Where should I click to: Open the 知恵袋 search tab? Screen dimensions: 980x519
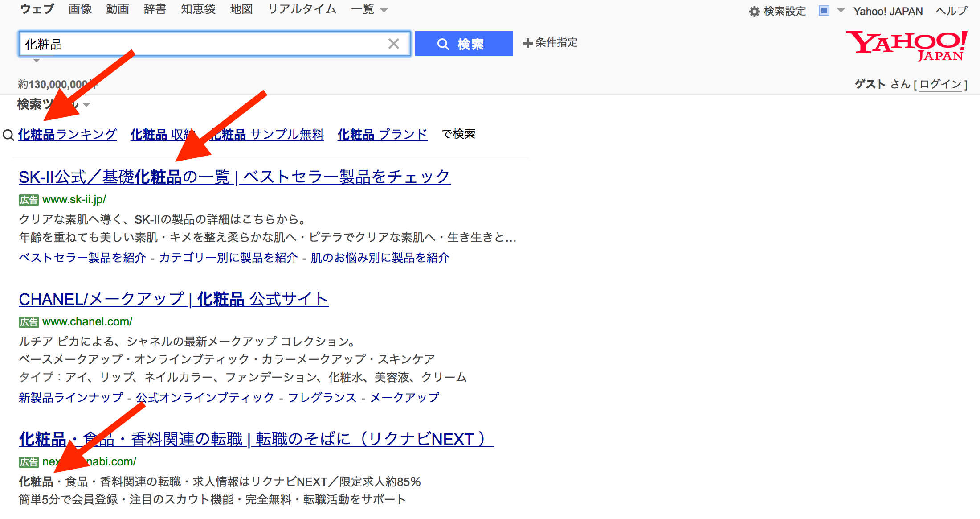coord(198,9)
